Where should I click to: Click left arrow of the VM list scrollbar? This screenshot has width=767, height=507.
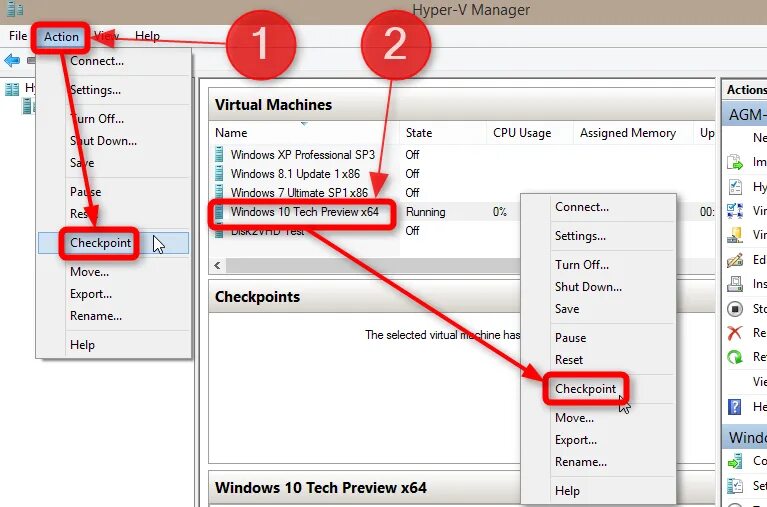(217, 265)
